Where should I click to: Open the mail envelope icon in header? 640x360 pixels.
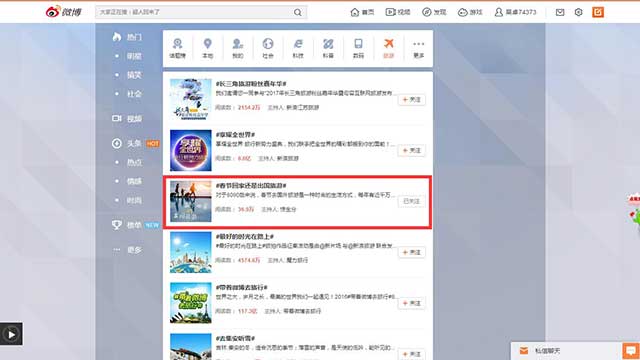(x=560, y=12)
